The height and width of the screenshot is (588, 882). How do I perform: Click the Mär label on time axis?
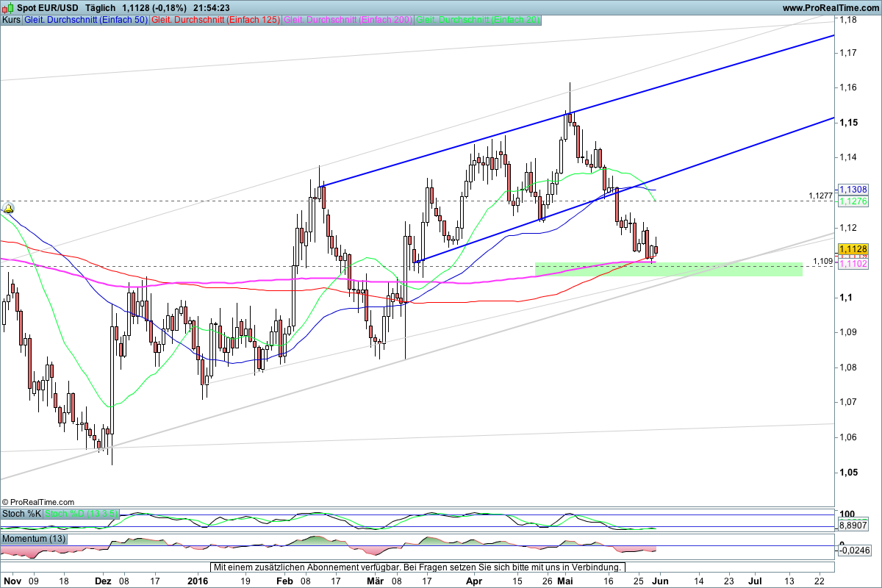pyautogui.click(x=376, y=581)
